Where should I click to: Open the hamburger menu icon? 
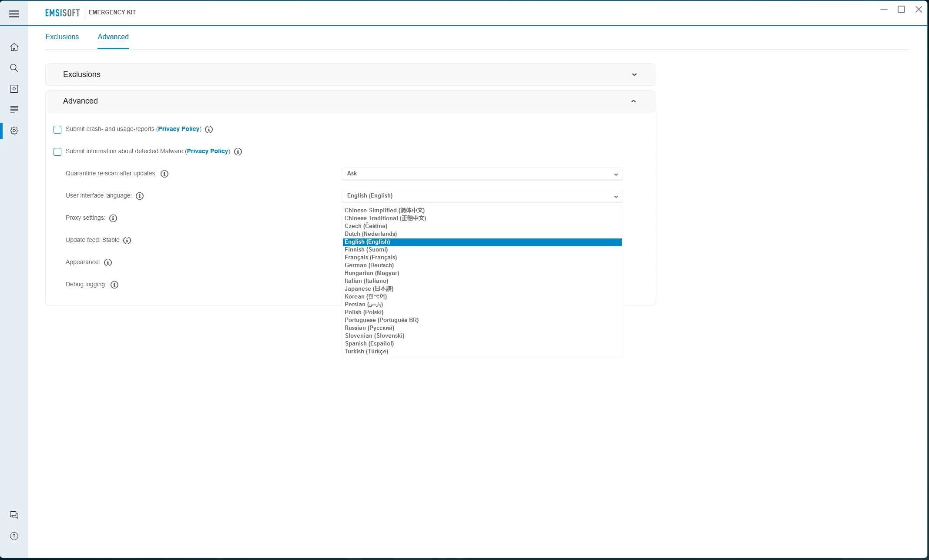pyautogui.click(x=14, y=14)
